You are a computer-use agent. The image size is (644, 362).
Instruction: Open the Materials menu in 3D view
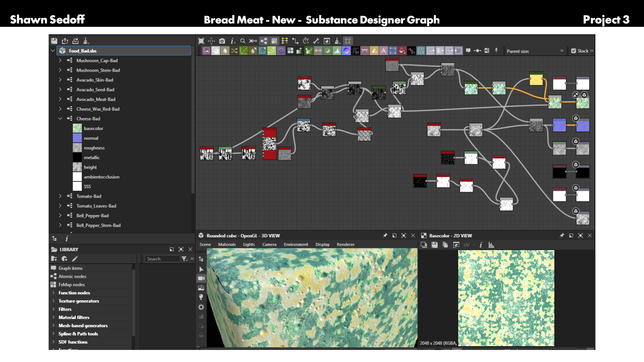[x=227, y=245]
